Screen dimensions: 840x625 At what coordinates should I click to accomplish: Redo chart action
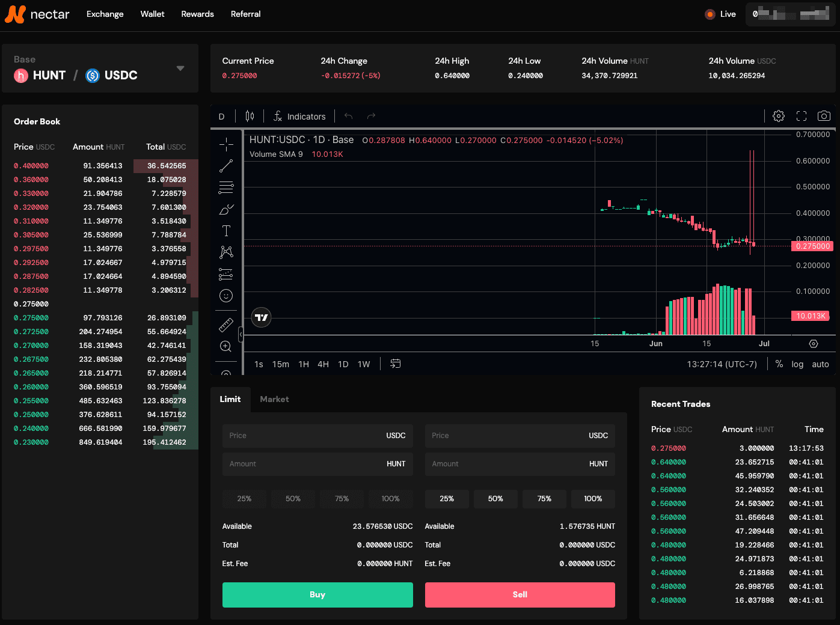click(371, 116)
